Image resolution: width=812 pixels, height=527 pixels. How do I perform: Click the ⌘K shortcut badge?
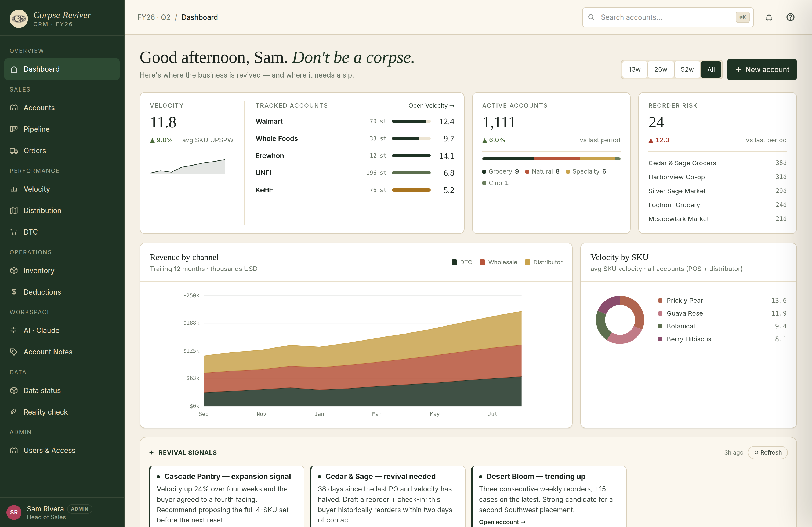coord(742,17)
